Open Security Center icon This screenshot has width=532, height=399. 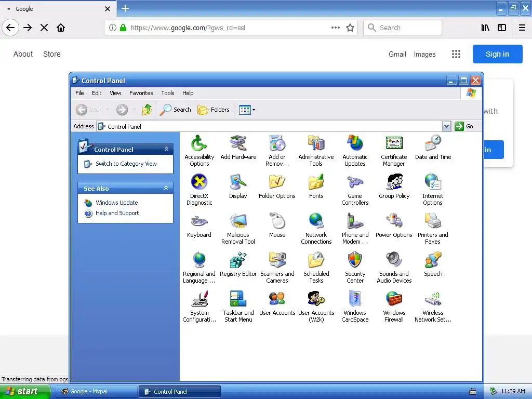pos(355,268)
